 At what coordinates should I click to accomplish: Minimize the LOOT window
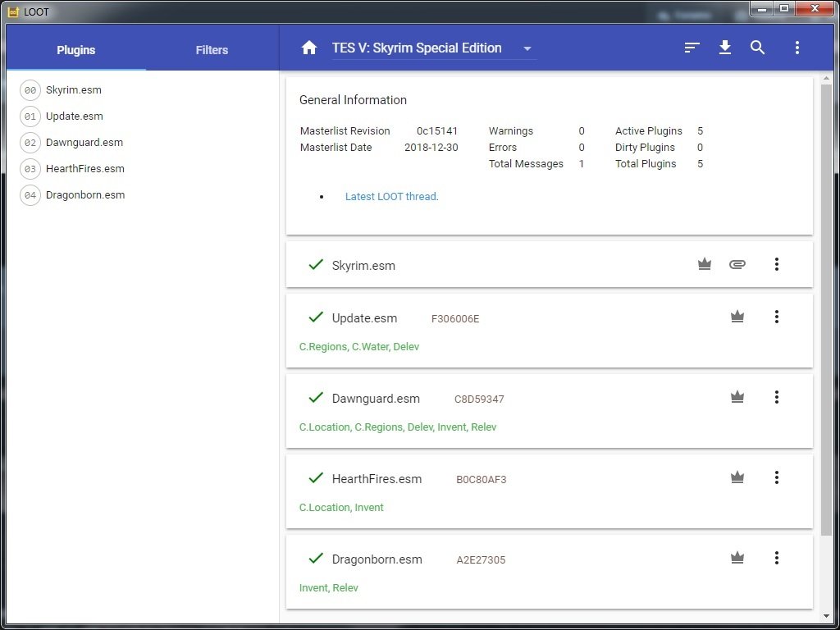coord(762,8)
